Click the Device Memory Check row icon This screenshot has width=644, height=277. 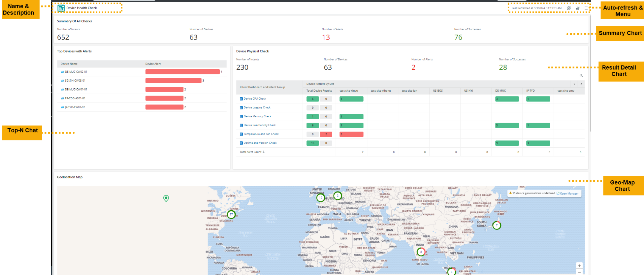click(x=241, y=117)
